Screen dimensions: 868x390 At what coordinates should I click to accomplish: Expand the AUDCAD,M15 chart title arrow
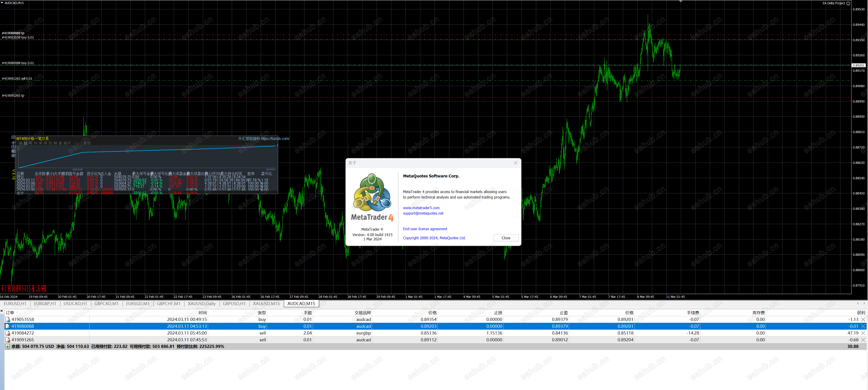(2, 3)
